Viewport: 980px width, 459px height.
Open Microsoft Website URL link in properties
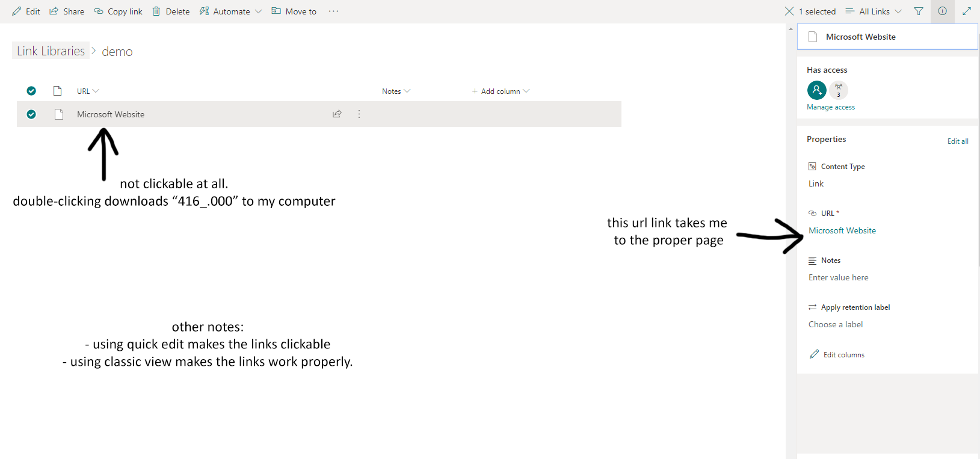tap(842, 230)
